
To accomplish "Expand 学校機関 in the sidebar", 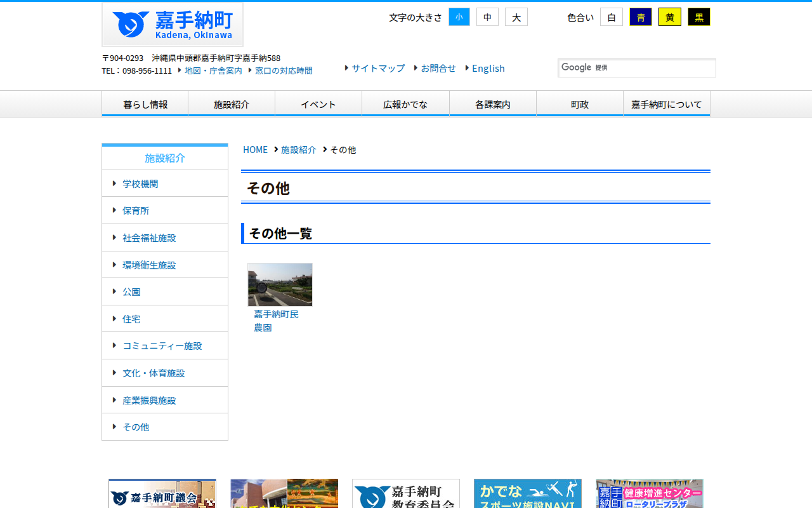I will pos(140,184).
